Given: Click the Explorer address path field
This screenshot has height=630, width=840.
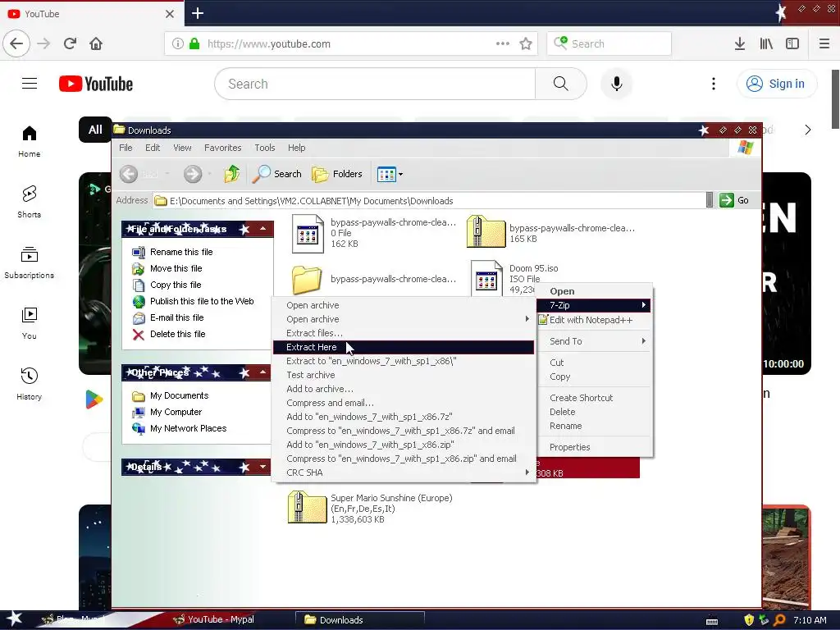Looking at the screenshot, I should (x=428, y=201).
